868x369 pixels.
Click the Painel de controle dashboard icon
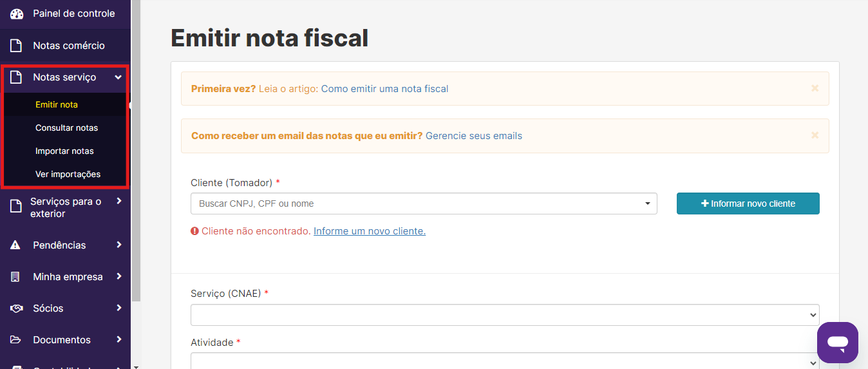[17, 14]
